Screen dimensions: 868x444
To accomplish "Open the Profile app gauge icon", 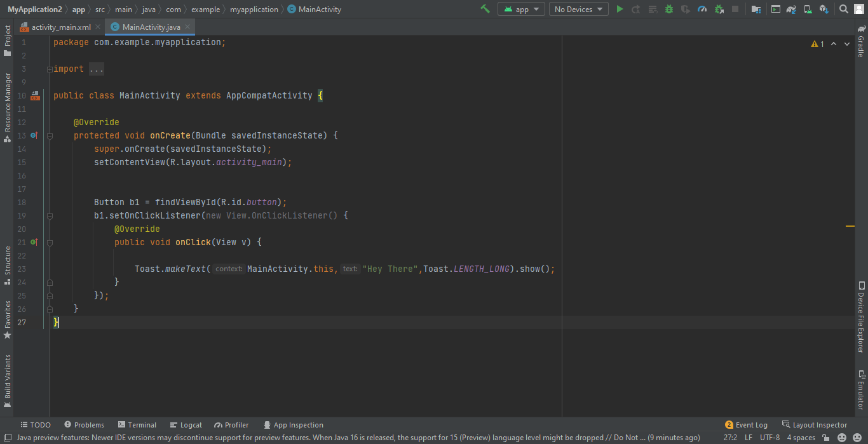I will [702, 9].
